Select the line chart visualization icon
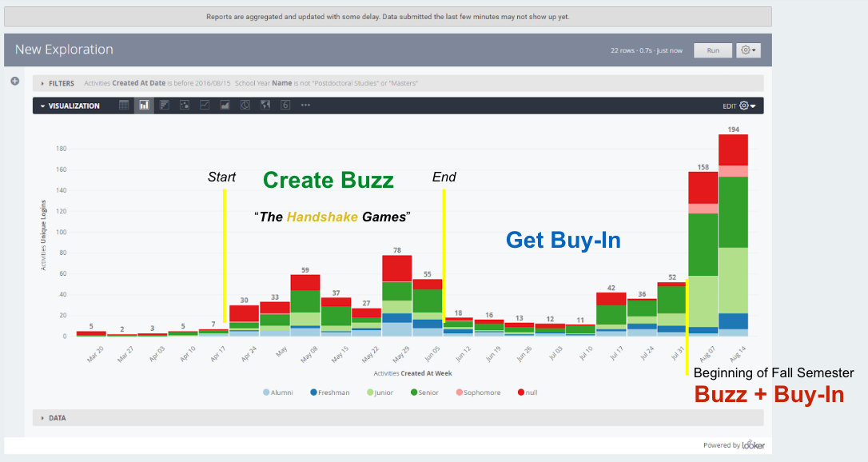 coord(205,106)
